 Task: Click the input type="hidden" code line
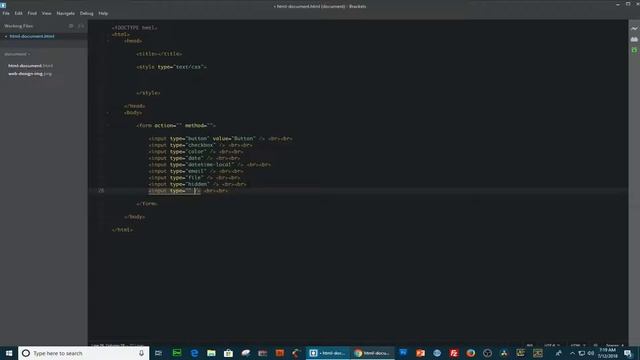tap(198, 184)
